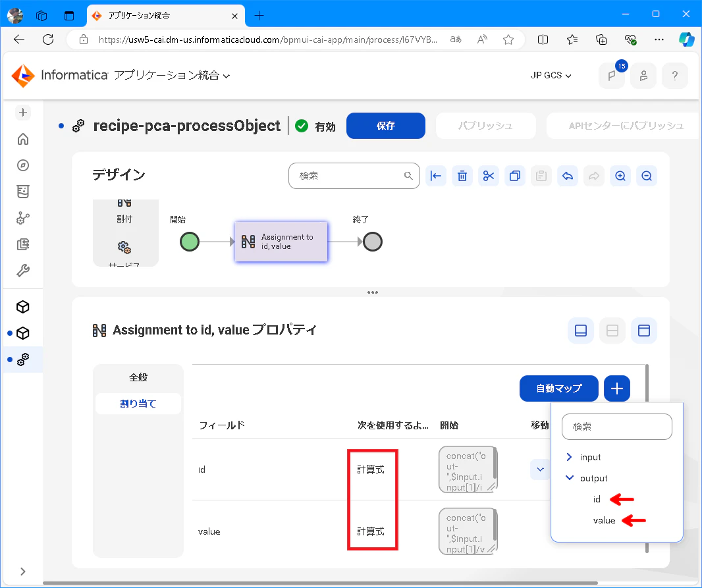Image resolution: width=702 pixels, height=588 pixels.
Task: Open the help question mark icon
Action: (675, 76)
